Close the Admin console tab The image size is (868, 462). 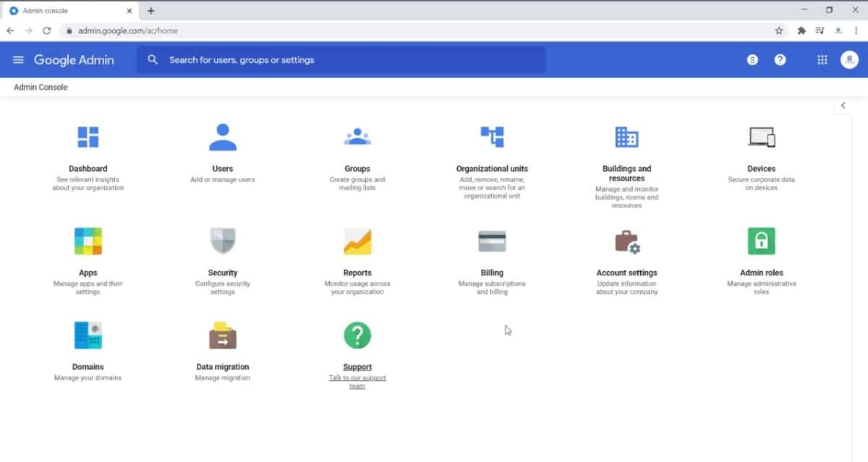click(x=129, y=11)
